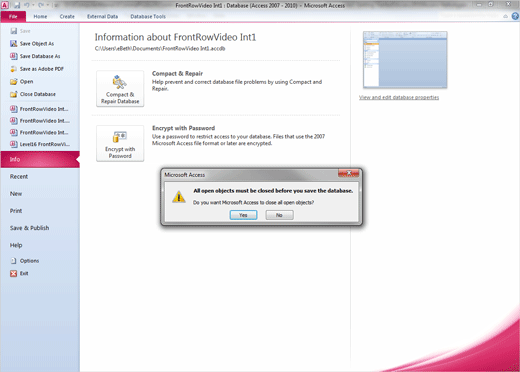
Task: Select New in the backstage menu
Action: (x=16, y=194)
